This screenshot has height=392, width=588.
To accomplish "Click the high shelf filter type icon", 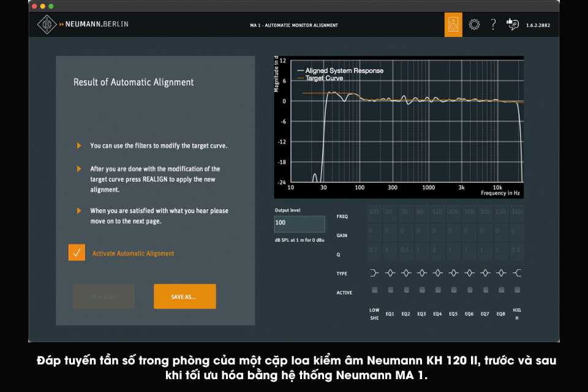I will [517, 273].
